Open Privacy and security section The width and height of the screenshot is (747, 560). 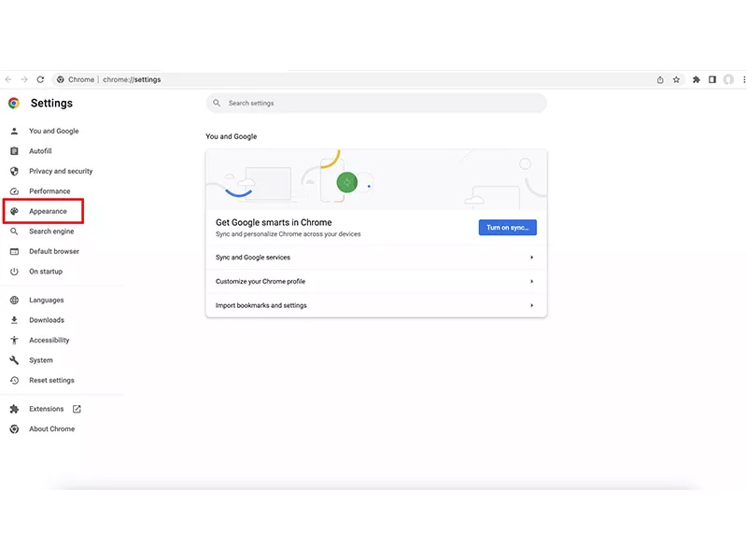61,171
